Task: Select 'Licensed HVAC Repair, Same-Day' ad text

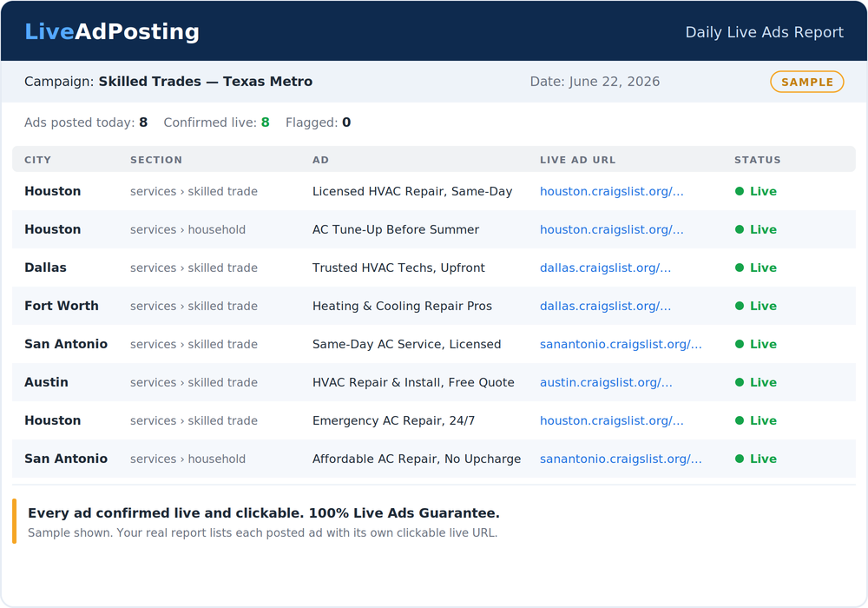Action: [411, 191]
